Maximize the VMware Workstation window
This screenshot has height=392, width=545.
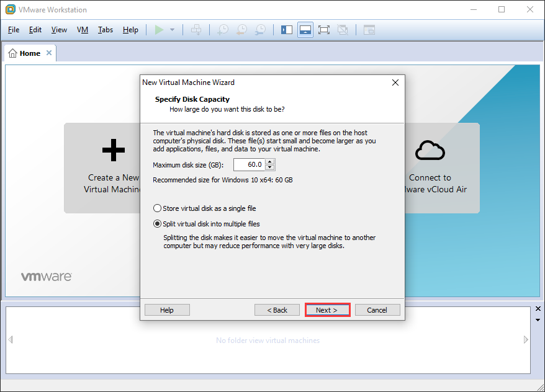(502, 10)
